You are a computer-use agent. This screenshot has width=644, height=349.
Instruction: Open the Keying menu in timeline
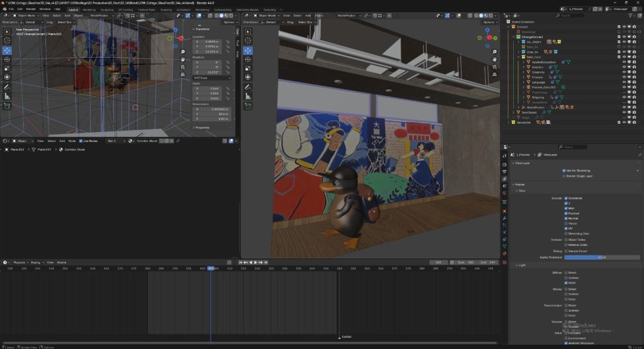pyautogui.click(x=36, y=262)
